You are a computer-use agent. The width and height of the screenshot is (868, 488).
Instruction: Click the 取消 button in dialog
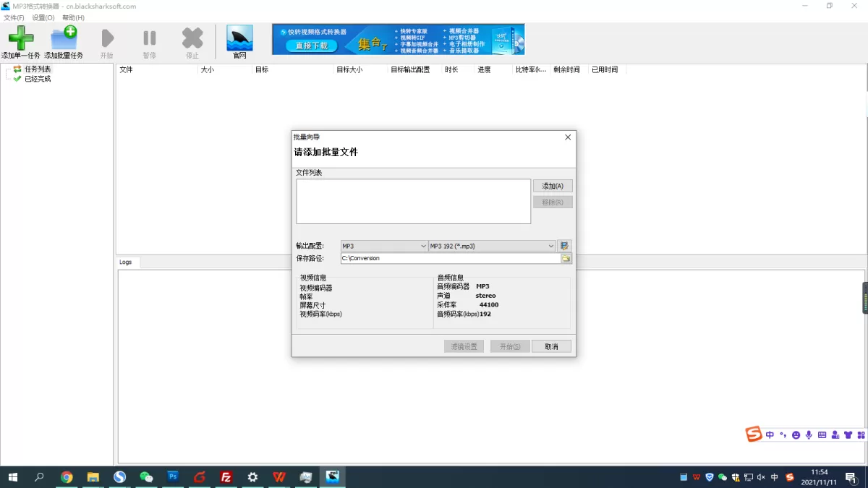coord(551,347)
